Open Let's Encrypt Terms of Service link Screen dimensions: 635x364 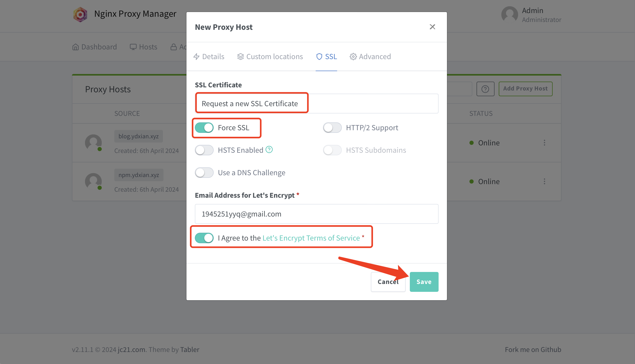311,238
